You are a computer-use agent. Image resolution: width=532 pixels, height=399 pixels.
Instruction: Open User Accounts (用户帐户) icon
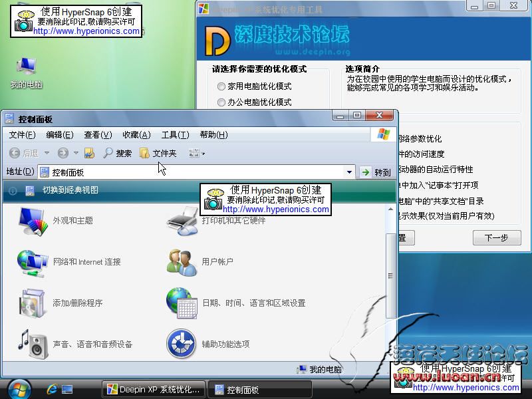point(182,263)
